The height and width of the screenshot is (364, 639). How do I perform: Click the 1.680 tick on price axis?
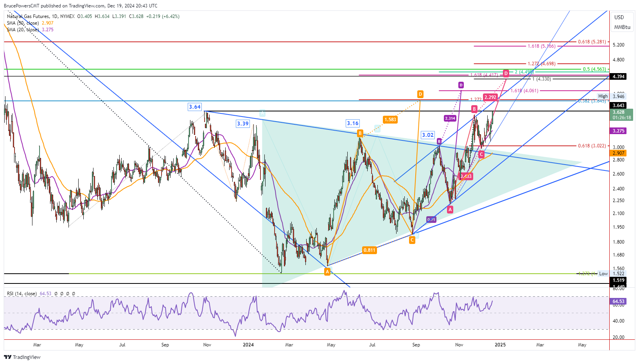pyautogui.click(x=619, y=255)
